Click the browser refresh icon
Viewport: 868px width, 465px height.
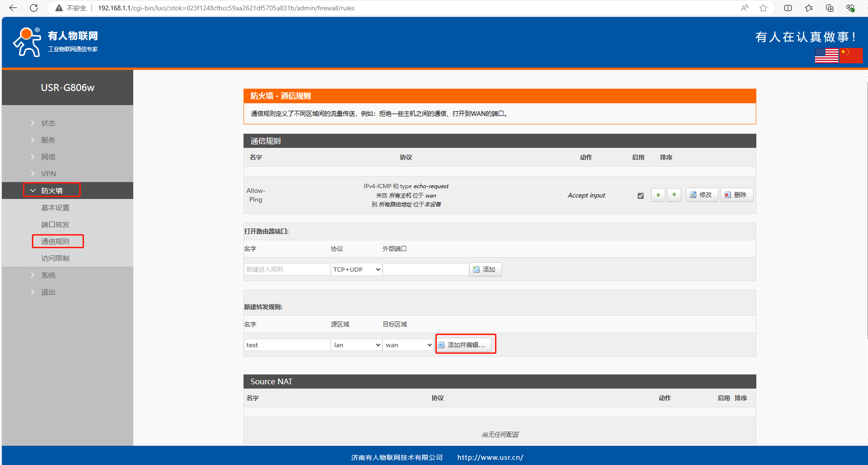(x=34, y=8)
